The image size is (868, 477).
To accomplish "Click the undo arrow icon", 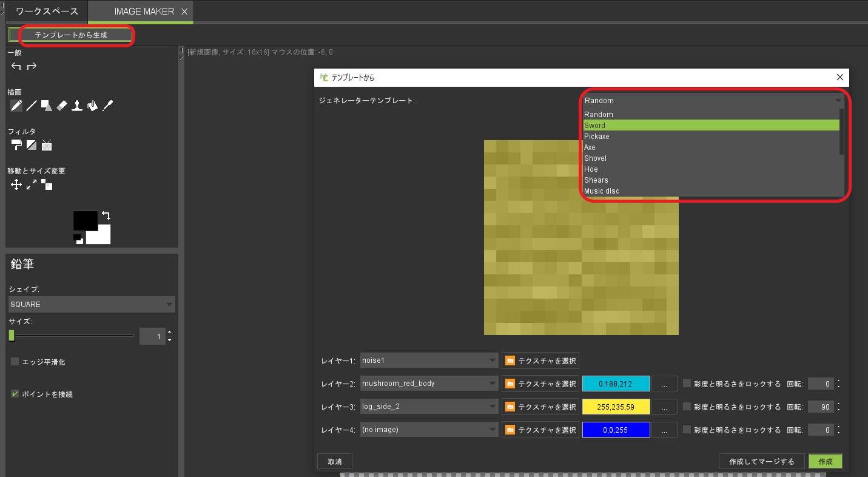I will pyautogui.click(x=16, y=66).
